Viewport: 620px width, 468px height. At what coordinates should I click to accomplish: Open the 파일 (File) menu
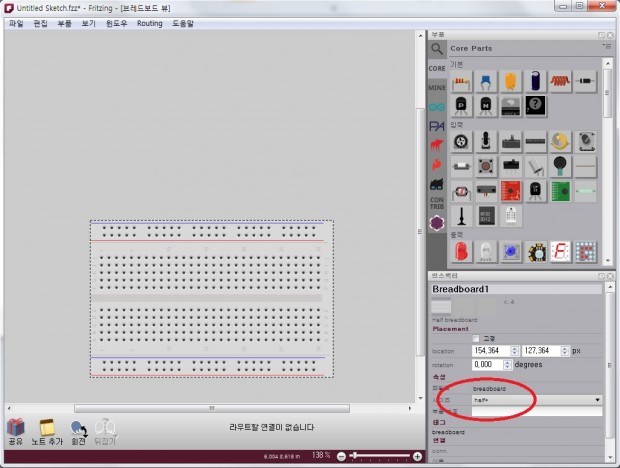click(16, 22)
